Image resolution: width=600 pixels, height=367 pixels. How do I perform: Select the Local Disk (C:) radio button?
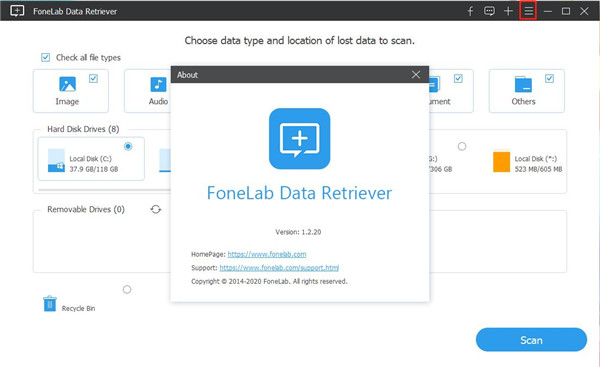coord(128,146)
